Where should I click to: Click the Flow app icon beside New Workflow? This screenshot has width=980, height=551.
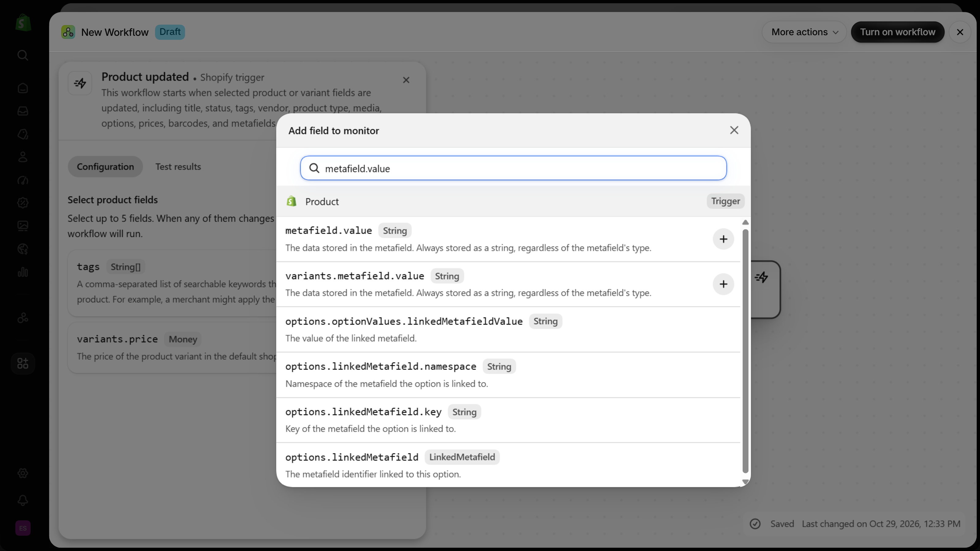click(68, 32)
